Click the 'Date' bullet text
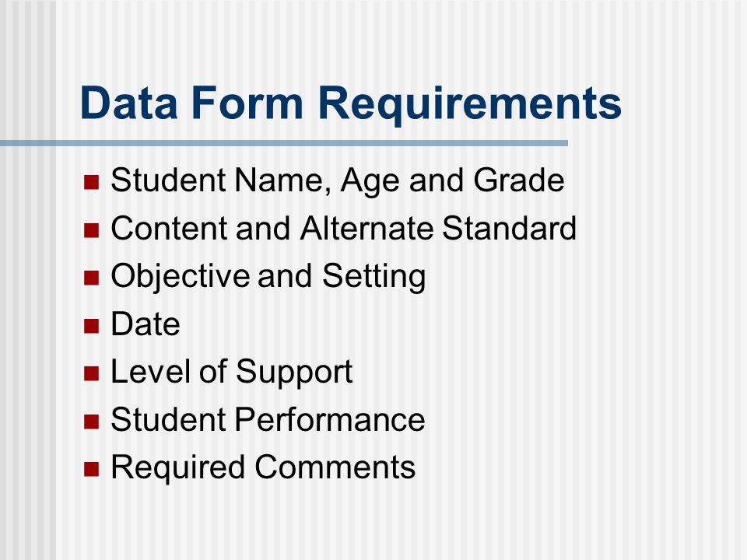The image size is (747, 560). [146, 324]
